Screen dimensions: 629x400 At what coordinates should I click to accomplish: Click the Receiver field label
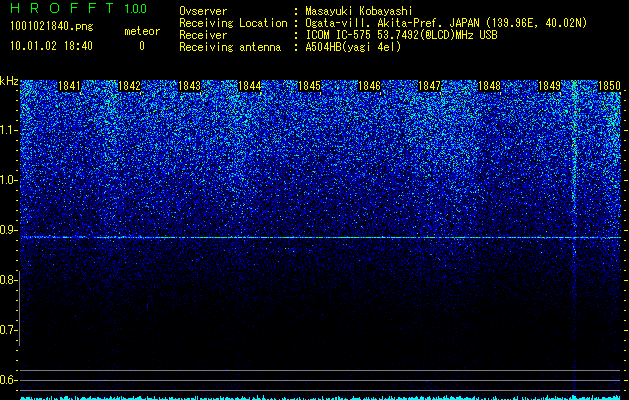pos(203,35)
